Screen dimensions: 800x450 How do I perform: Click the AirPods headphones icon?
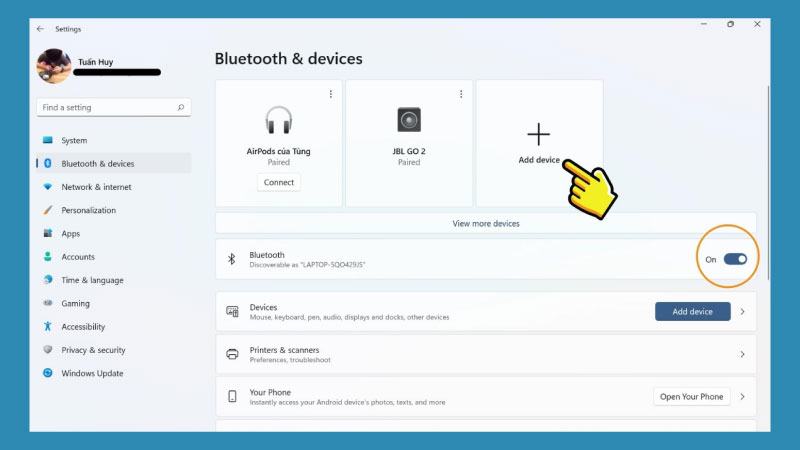tap(279, 120)
